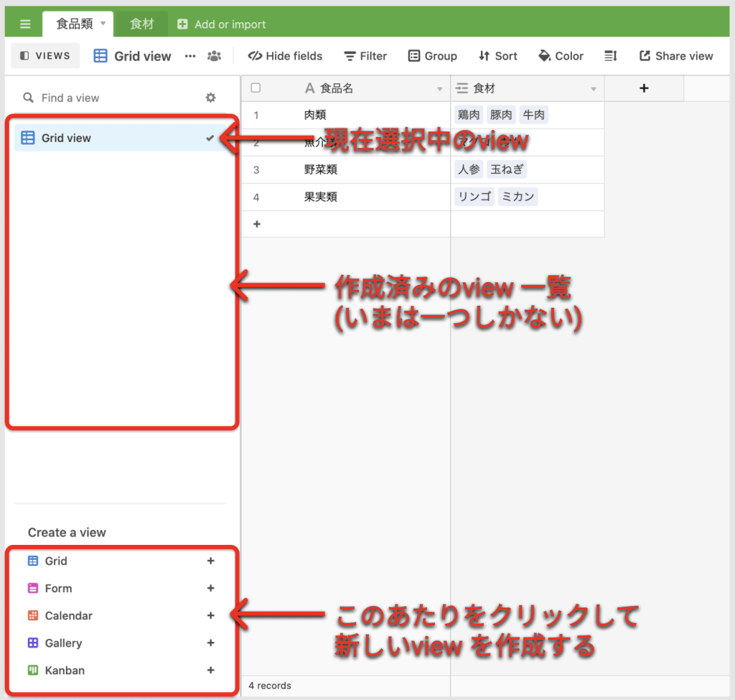Toggle the VIEWS sidebar panel
Image resolution: width=735 pixels, height=700 pixels.
point(45,56)
